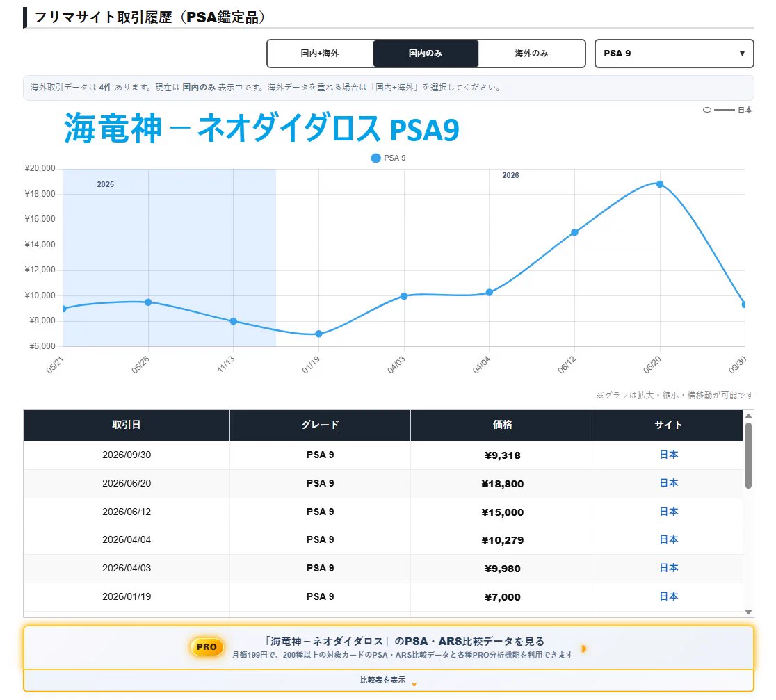Select the 国内のみ view tab
Screen dimensions: 776x700
[x=426, y=54]
